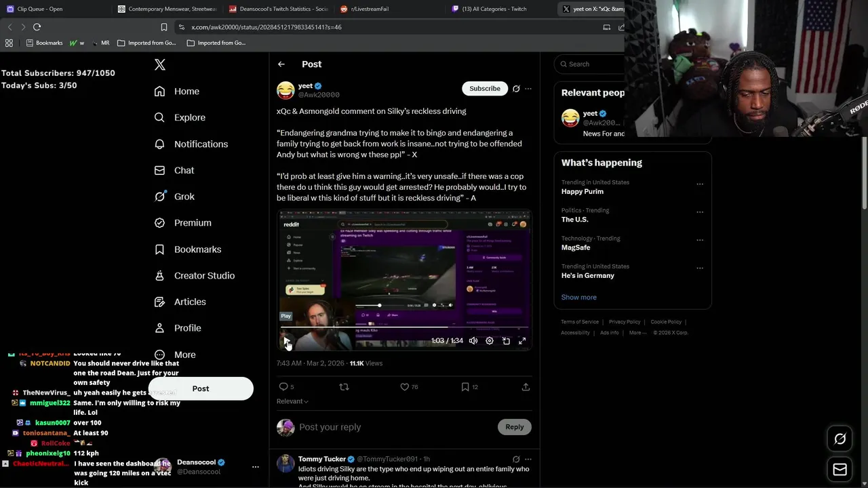This screenshot has width=868, height=488.
Task: Open options on Tommy Tucker's reply
Action: [528, 460]
